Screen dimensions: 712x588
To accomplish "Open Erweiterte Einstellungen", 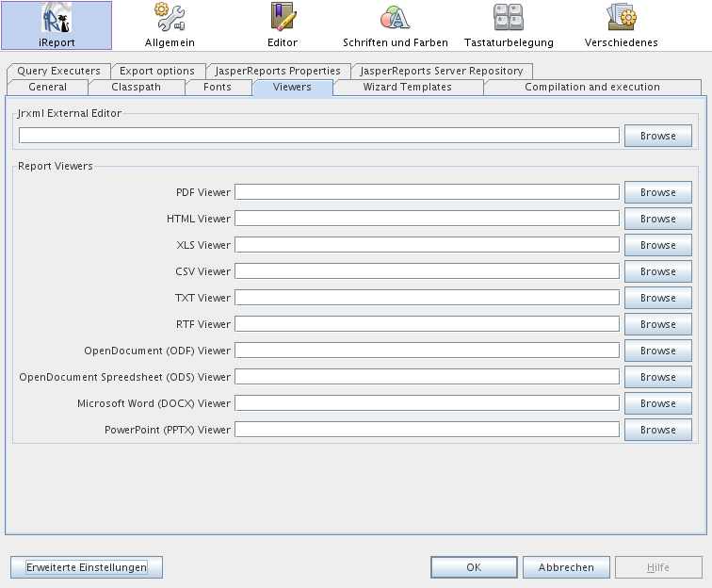I will tap(87, 567).
